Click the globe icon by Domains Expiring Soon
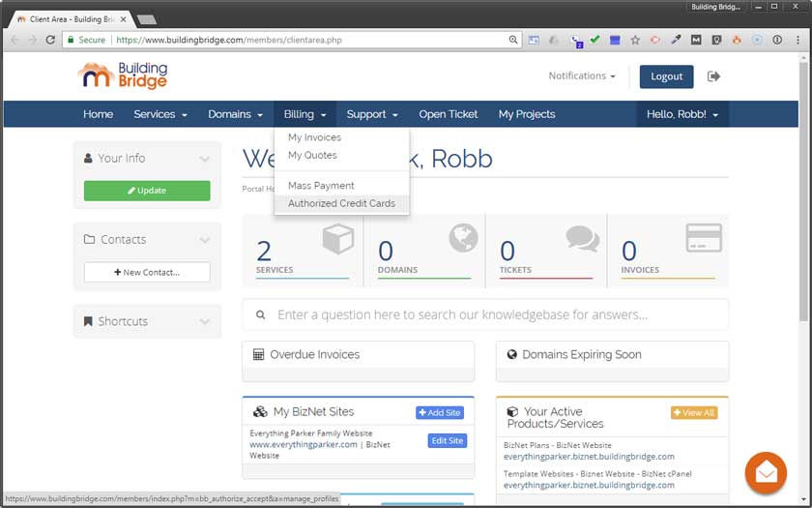The height and width of the screenshot is (508, 812). click(x=511, y=354)
